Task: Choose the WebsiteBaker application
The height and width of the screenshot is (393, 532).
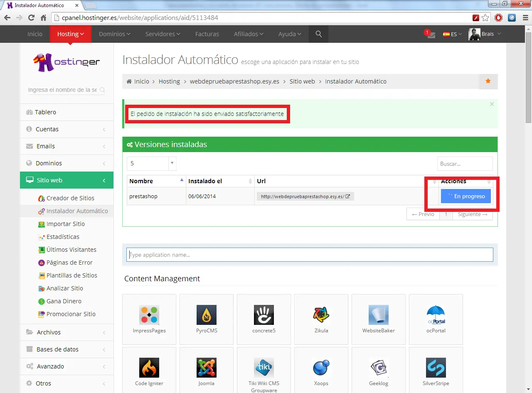Action: click(379, 319)
